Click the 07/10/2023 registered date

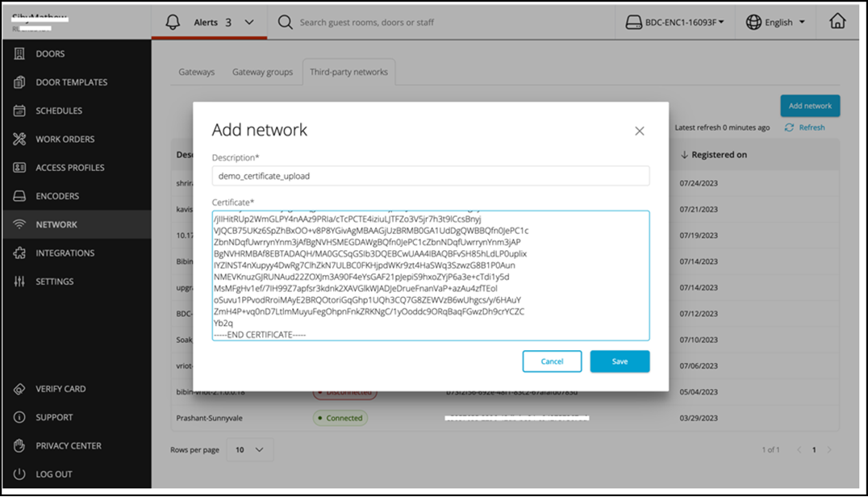tap(699, 340)
